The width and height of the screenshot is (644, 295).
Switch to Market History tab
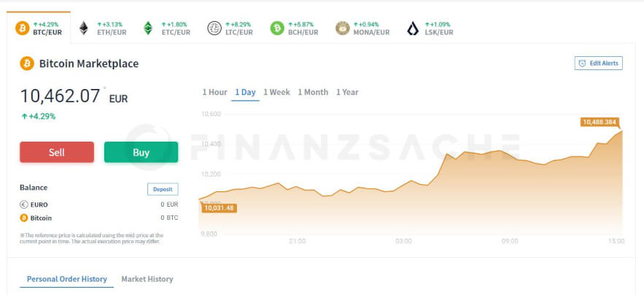click(147, 279)
